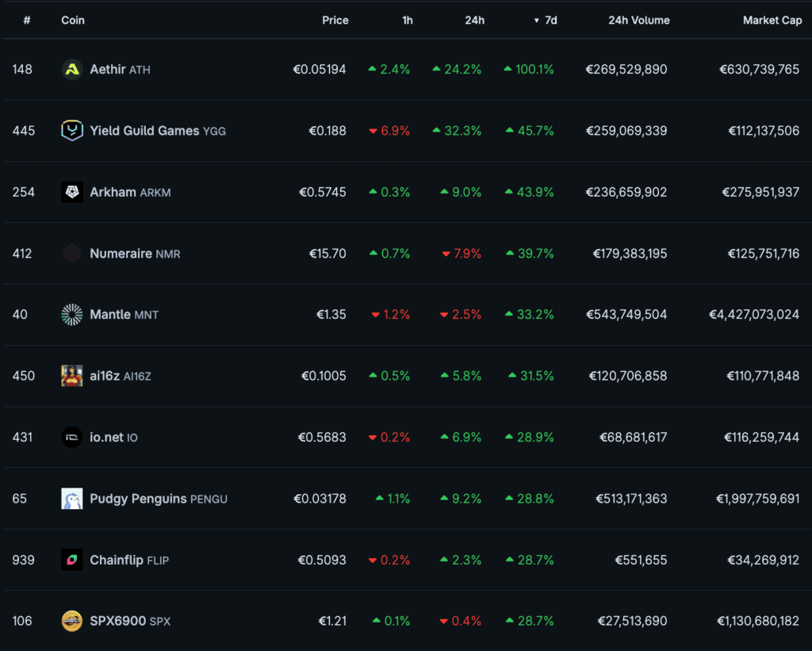Click rank number 939 for Chainflip
The width and height of the screenshot is (812, 651).
tap(23, 560)
